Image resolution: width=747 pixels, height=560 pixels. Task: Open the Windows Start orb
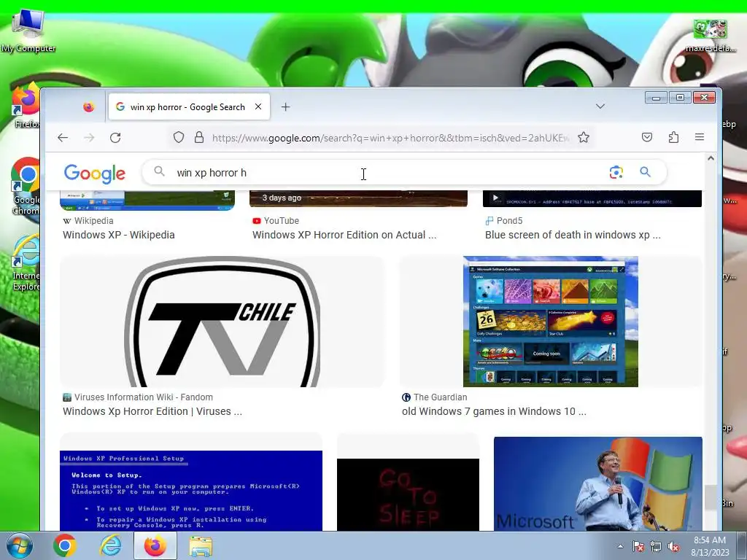click(20, 545)
